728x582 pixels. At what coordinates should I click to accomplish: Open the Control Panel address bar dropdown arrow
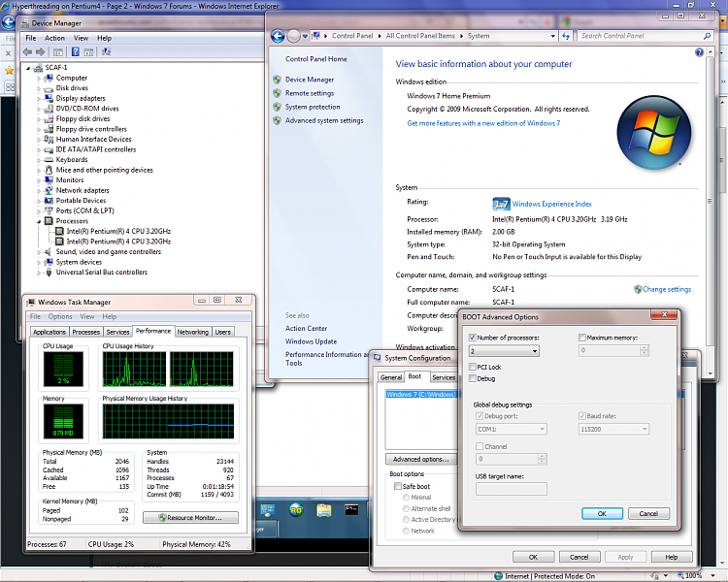pos(552,36)
